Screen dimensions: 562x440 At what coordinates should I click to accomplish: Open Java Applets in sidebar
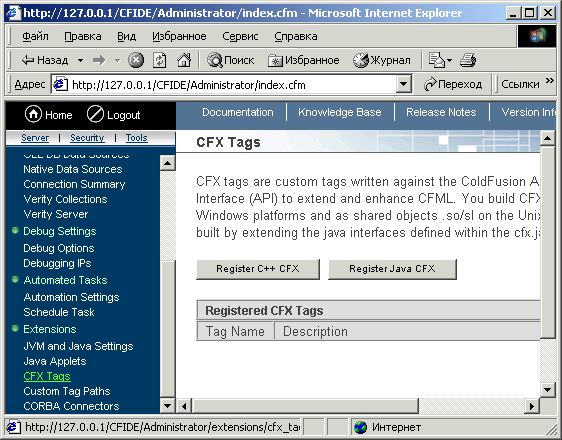click(x=55, y=361)
